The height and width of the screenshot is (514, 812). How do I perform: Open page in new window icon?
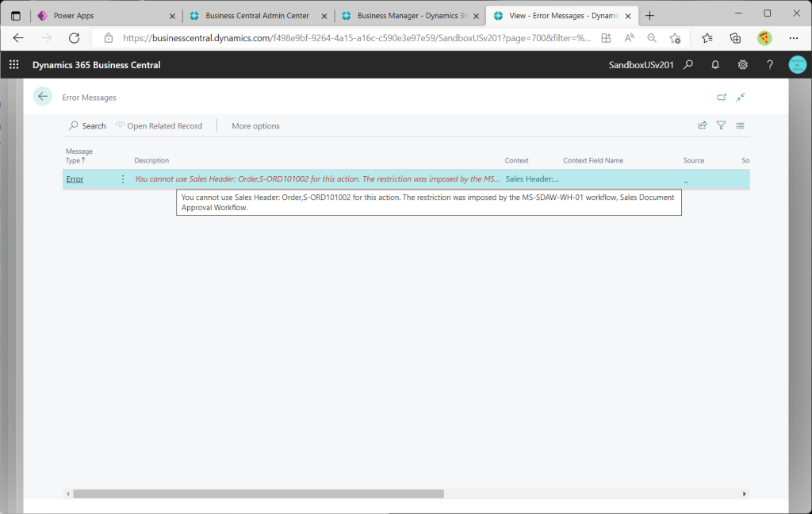point(722,97)
